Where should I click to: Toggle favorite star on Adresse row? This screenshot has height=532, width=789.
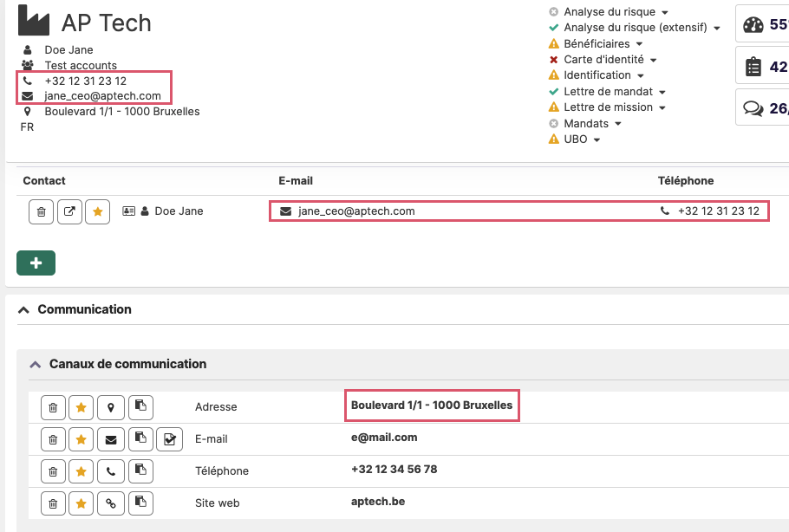pyautogui.click(x=81, y=407)
